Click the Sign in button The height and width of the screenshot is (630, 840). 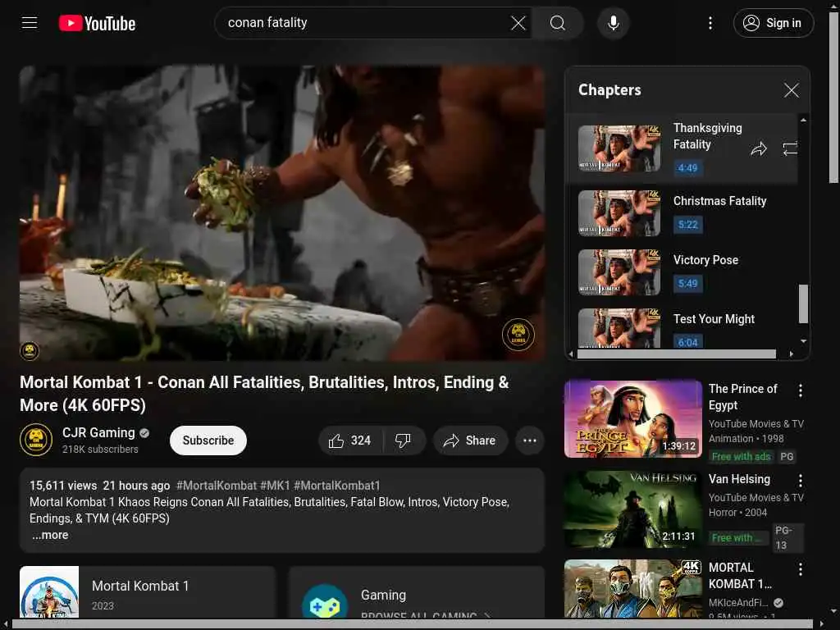point(774,23)
